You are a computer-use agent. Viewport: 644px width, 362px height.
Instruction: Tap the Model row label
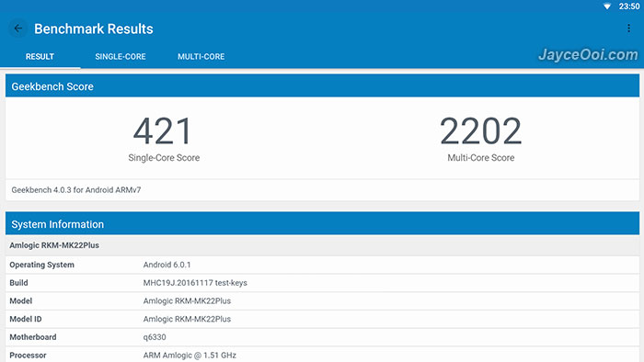pyautogui.click(x=21, y=301)
